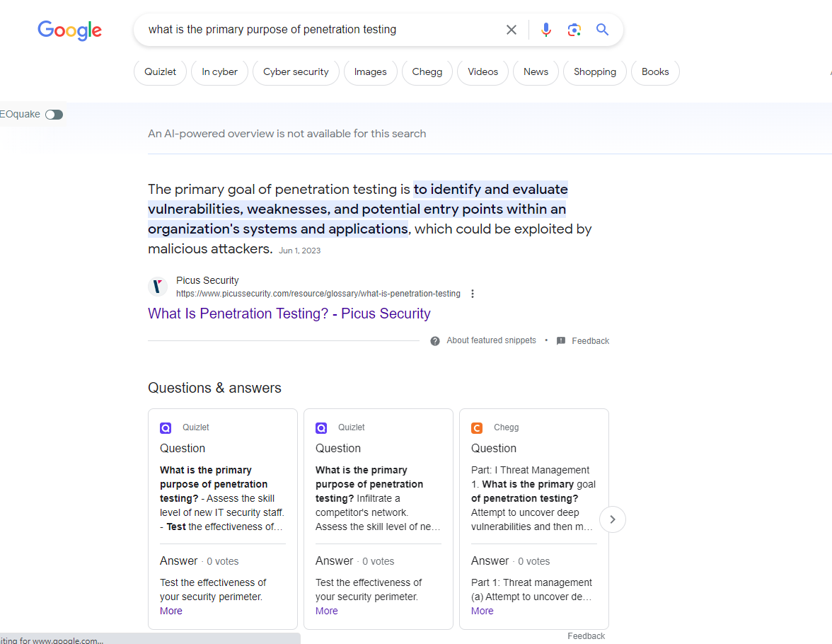Open the Picus Security favicon
The width and height of the screenshot is (832, 644).
click(158, 287)
